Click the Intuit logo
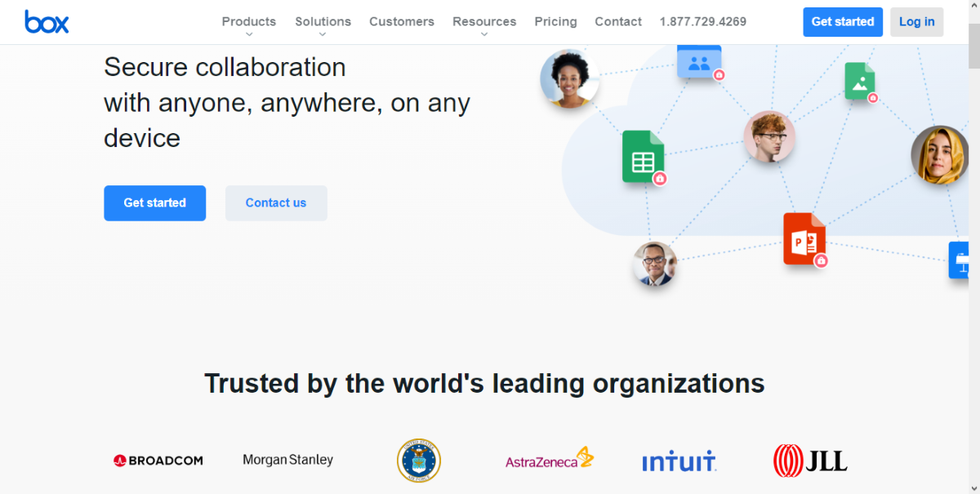 [x=679, y=461]
